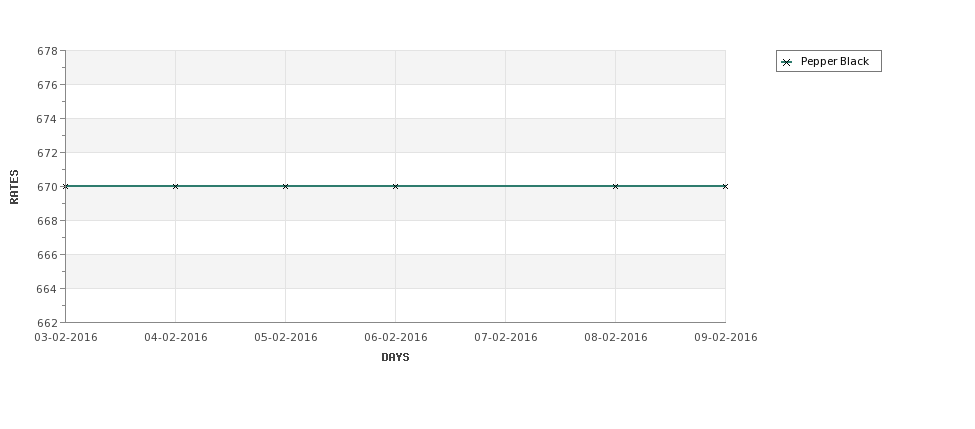
Task: Click the Pepper Black legend marker icon
Action: pos(787,62)
